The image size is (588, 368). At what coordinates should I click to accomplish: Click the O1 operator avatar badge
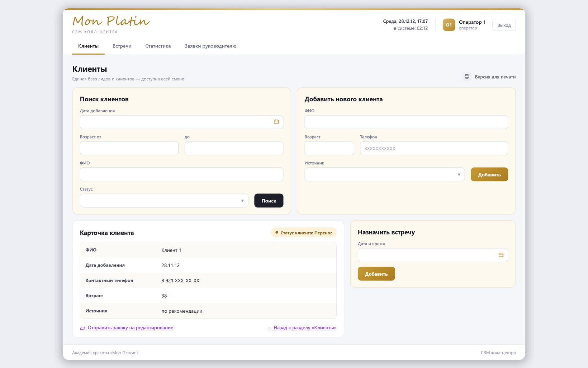449,25
